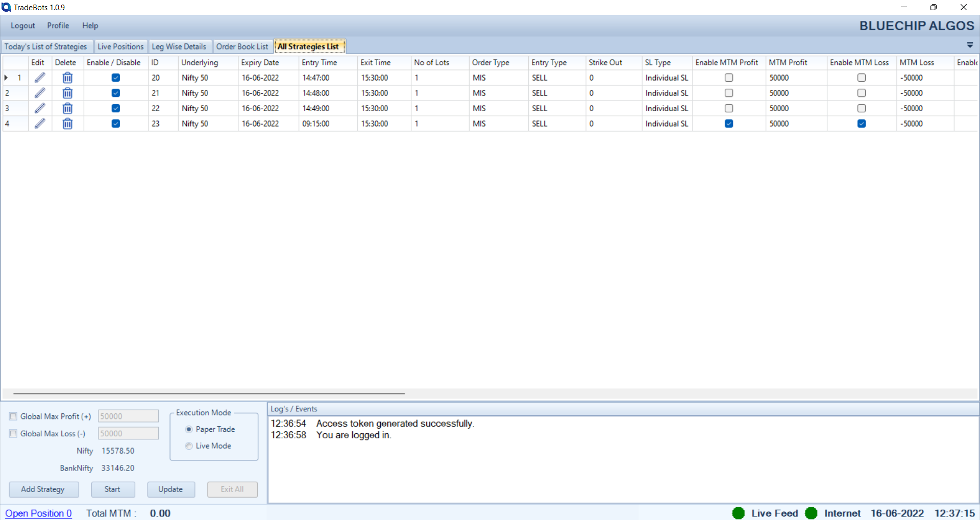
Task: Enable MTM Loss for strategy ID 22
Action: coord(862,108)
